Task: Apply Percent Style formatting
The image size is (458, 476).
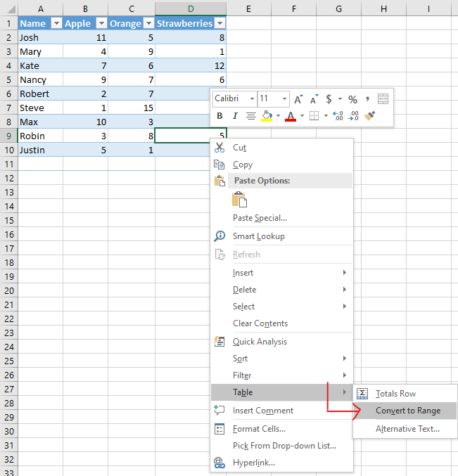Action: 352,99
